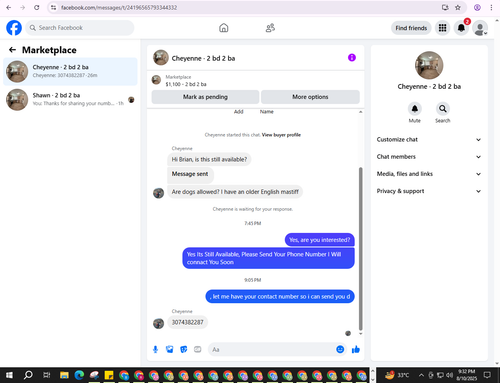Screen dimensions: 500x383
Task: Click the chat scroll up arrow
Action: (360, 112)
